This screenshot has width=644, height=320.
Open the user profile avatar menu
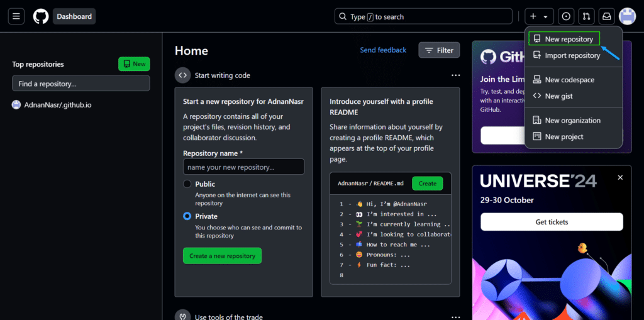(627, 16)
